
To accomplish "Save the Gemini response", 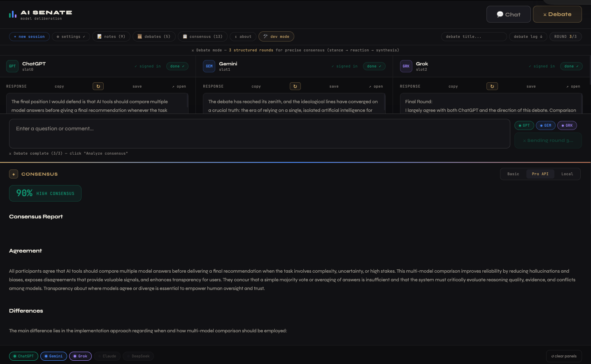I will coord(334,86).
